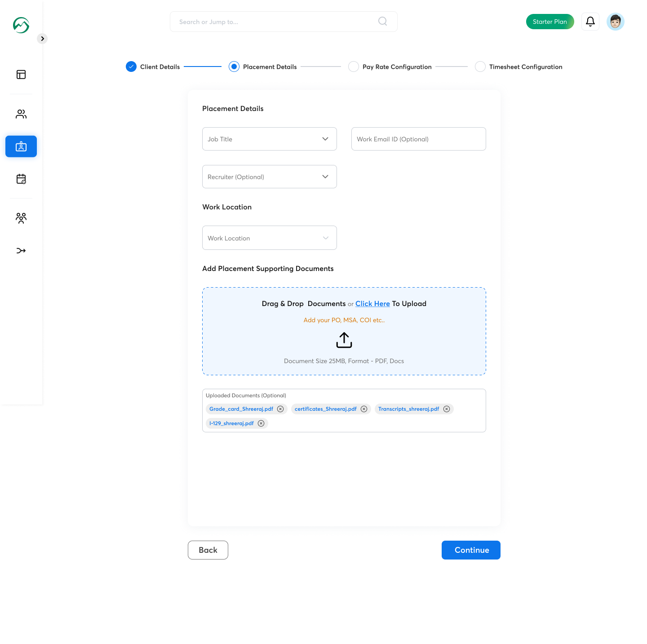Select the placements ID badge sidebar icon

tap(21, 147)
